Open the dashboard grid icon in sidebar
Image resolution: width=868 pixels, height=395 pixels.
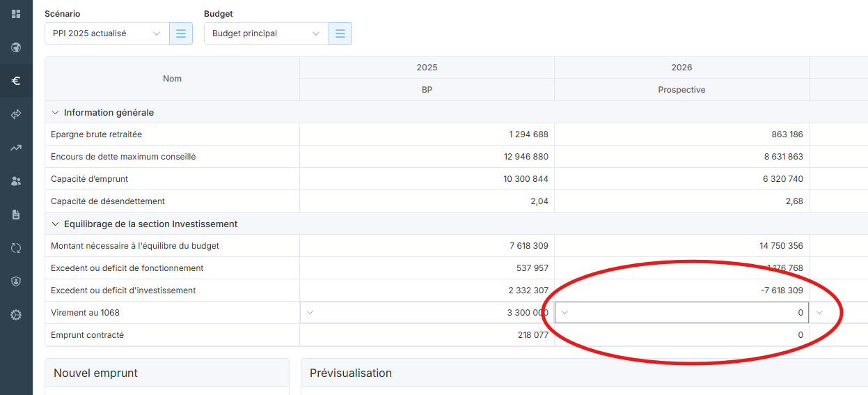pos(16,14)
